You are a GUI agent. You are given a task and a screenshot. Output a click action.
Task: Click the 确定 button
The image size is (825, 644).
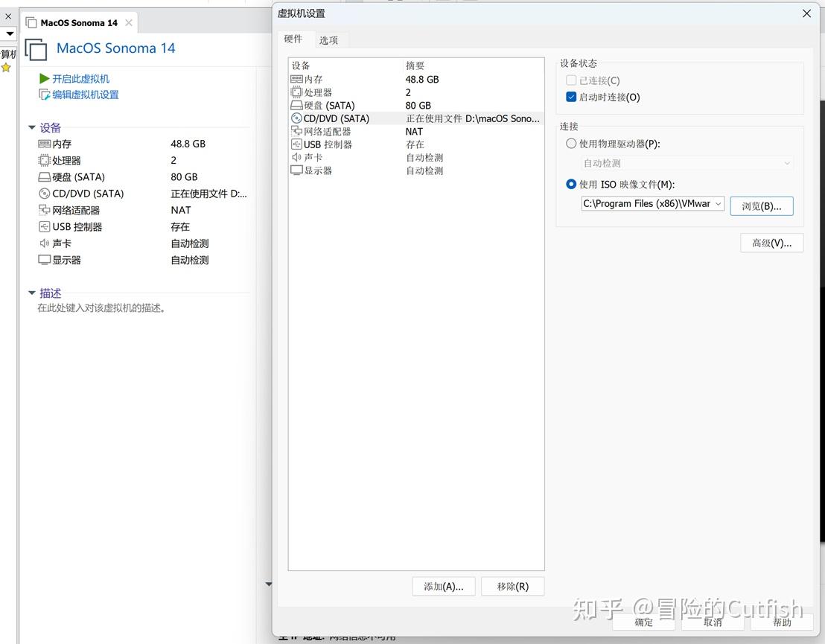point(643,622)
